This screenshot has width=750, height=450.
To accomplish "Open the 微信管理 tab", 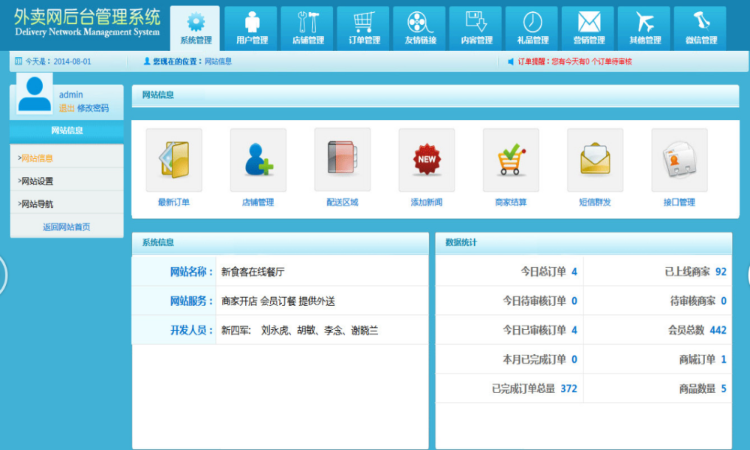I will [x=700, y=28].
